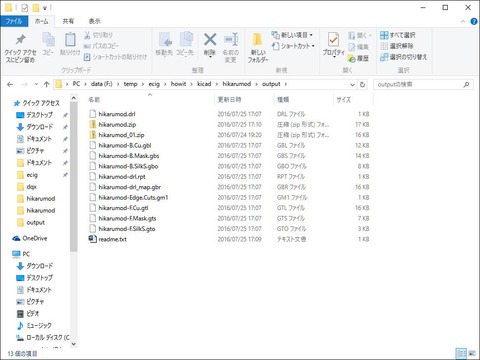
Task: Click the Rename (名前の変更) icon
Action: point(231,40)
